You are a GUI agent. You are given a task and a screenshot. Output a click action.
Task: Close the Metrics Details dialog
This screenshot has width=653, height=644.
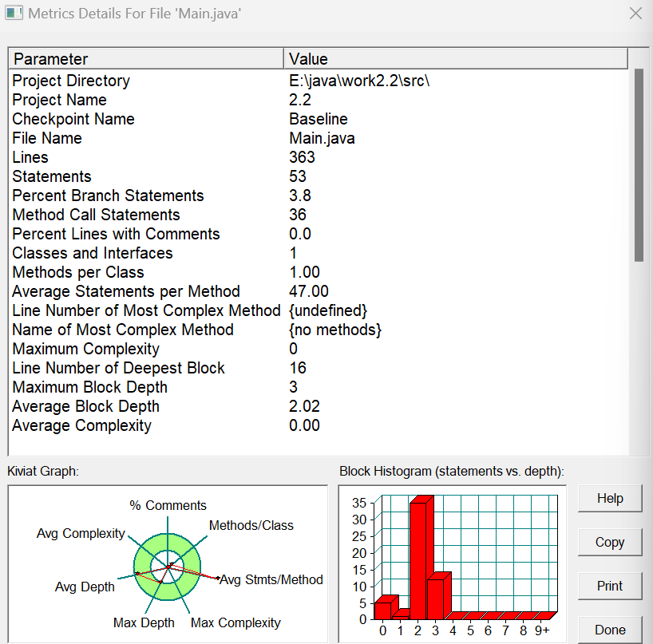[635, 14]
